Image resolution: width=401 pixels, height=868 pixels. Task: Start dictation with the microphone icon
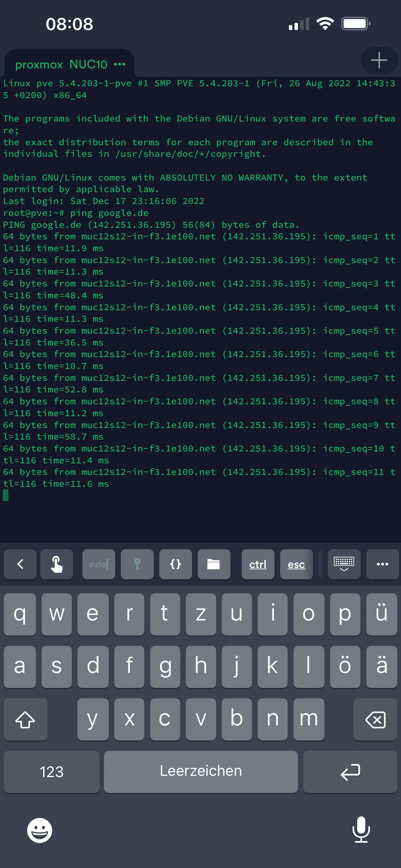tap(361, 830)
